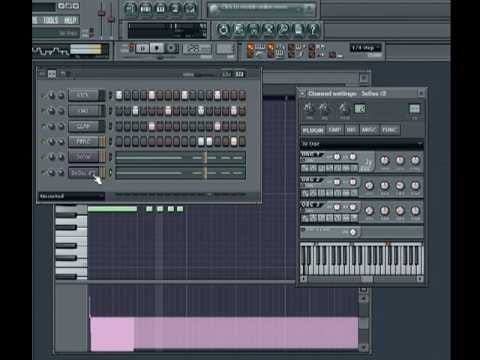Viewport: 480px width, 360px height.
Task: Select the Kick channel button
Action: point(83,95)
